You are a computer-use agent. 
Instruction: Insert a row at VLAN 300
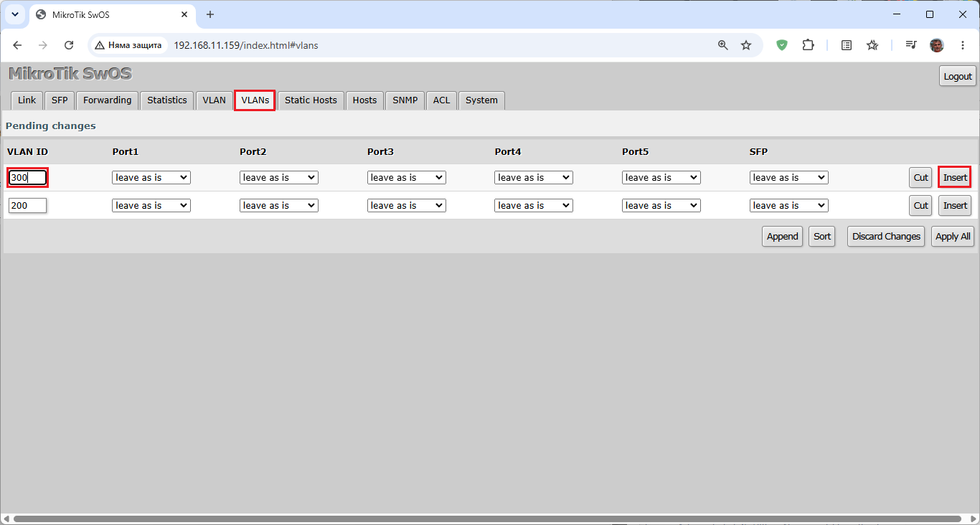pos(955,178)
